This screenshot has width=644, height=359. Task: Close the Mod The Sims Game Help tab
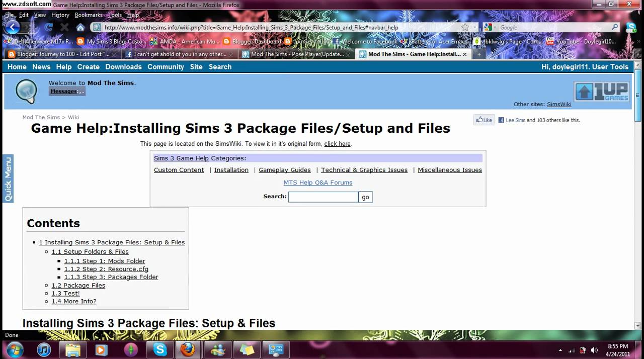tap(464, 54)
